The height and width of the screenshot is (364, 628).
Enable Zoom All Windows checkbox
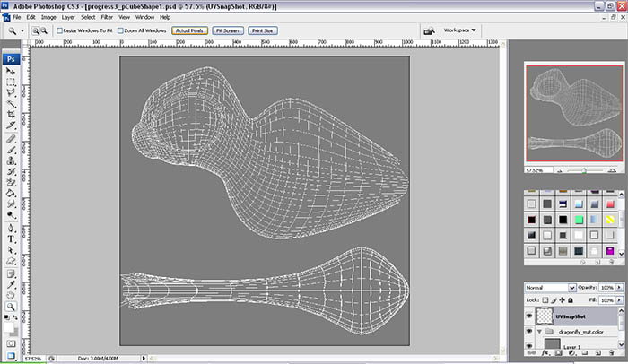point(120,30)
